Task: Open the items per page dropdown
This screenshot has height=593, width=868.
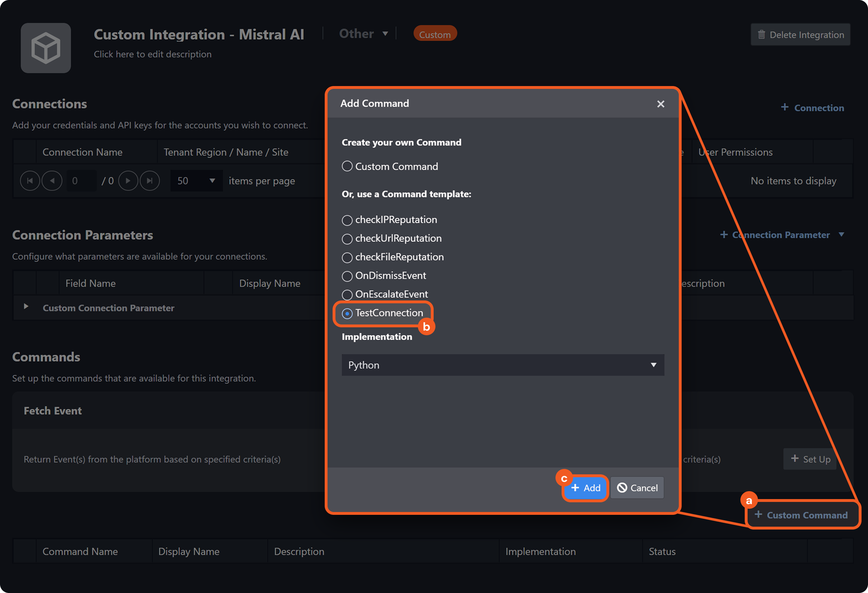Action: tap(196, 181)
